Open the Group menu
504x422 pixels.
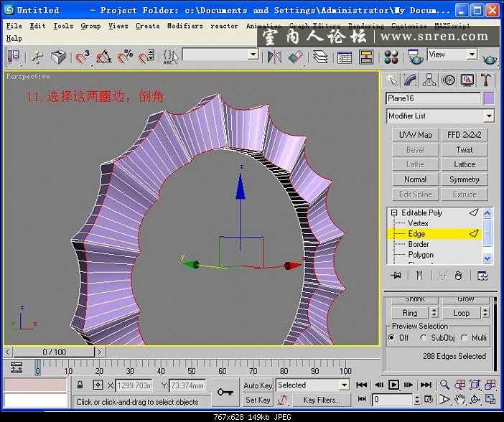tap(90, 26)
